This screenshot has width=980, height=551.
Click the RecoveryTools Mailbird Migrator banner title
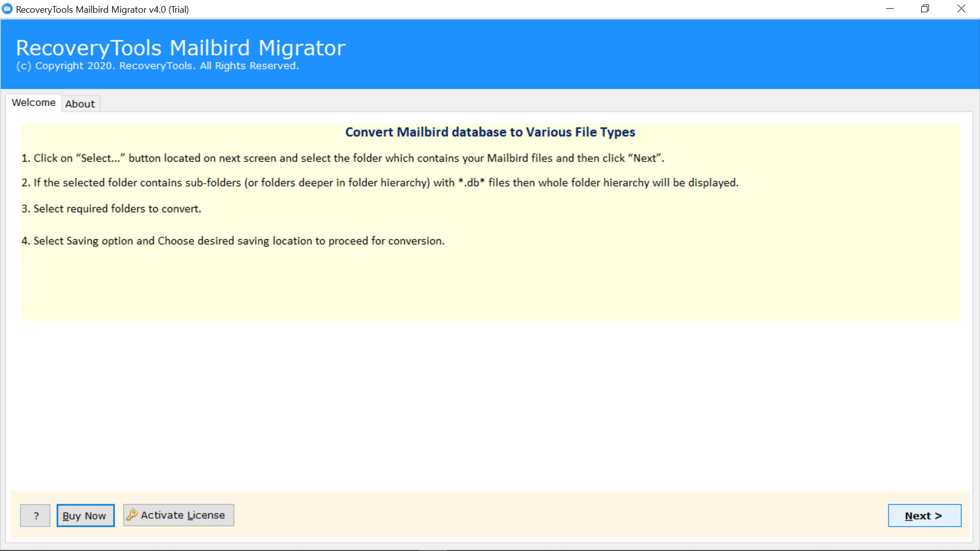(181, 48)
